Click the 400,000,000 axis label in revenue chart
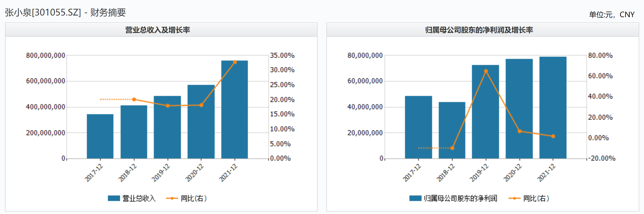The height and width of the screenshot is (214, 644). (46, 107)
